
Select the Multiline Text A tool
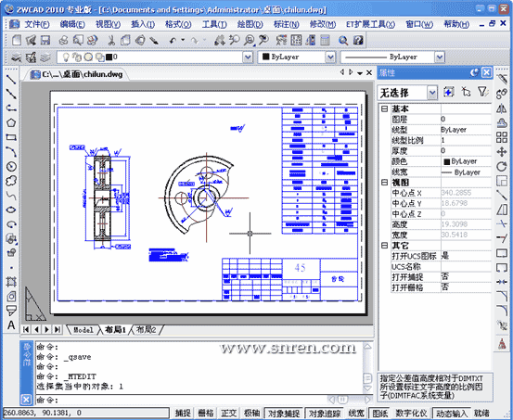[11, 325]
